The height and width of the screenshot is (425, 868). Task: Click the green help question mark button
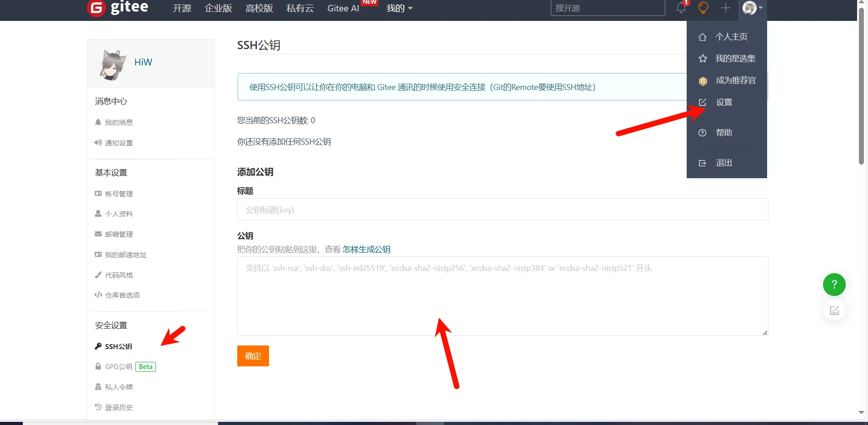pyautogui.click(x=834, y=285)
